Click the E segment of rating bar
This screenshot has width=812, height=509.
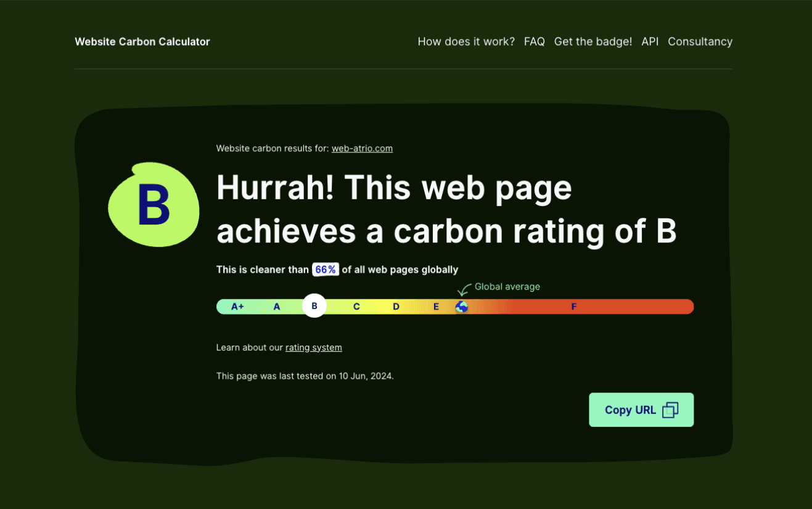(x=436, y=307)
